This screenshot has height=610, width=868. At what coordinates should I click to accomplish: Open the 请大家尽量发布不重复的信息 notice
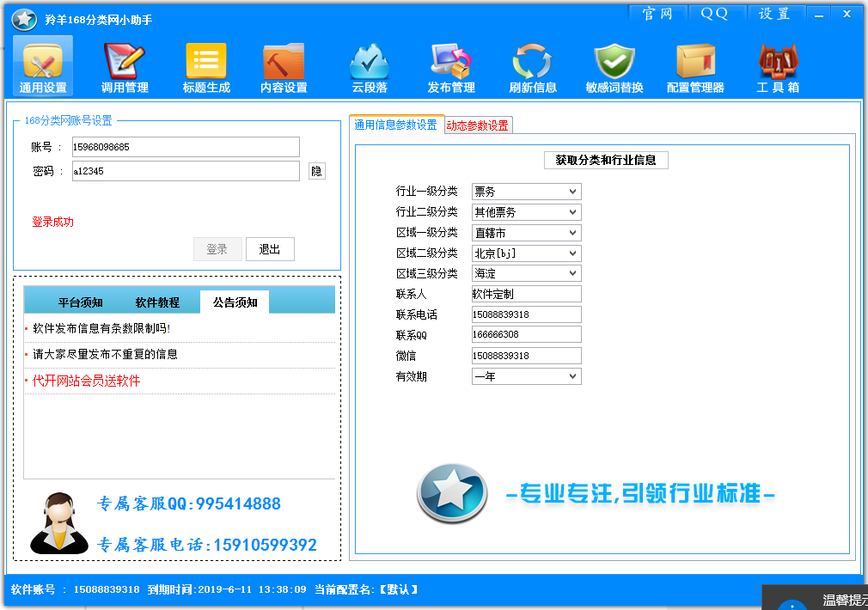pos(105,354)
